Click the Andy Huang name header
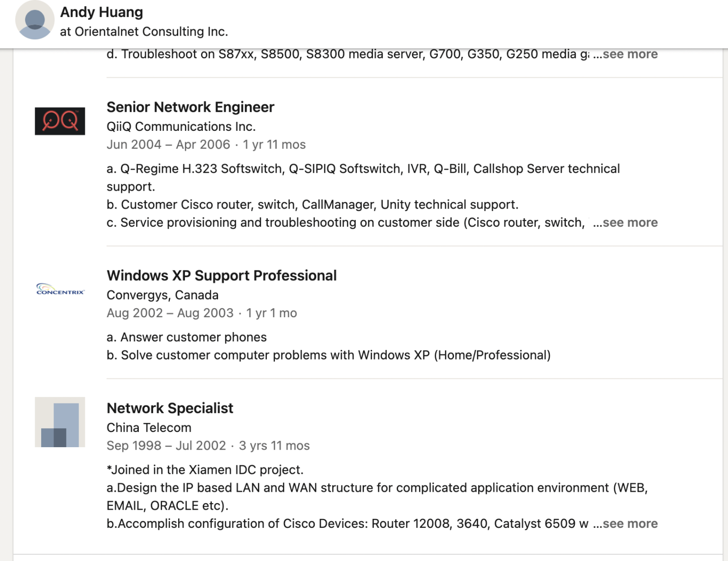The image size is (728, 561). pyautogui.click(x=101, y=12)
